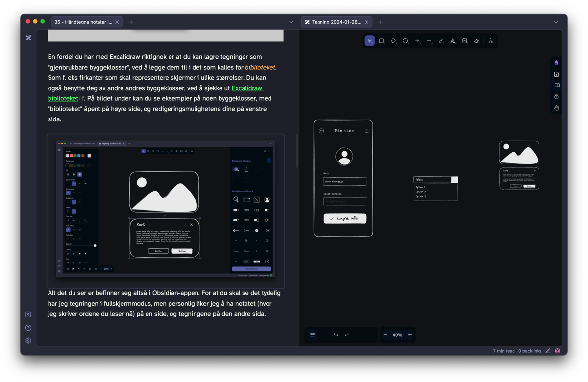The width and height of the screenshot is (588, 382).
Task: Switch to the '35 - Håndtegna notater' tab
Action: (83, 22)
